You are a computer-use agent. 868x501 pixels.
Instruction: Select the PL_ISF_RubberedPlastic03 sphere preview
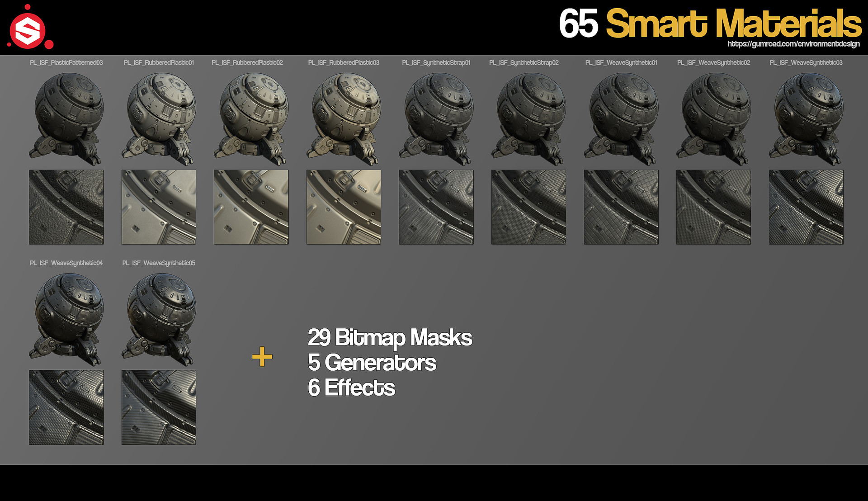coord(344,119)
